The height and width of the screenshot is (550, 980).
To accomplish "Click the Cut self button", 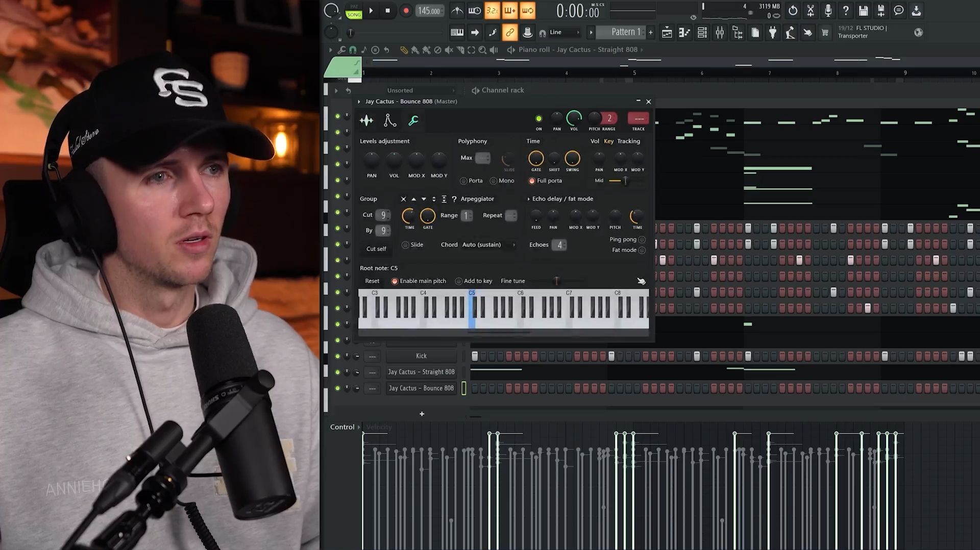I will pyautogui.click(x=376, y=249).
